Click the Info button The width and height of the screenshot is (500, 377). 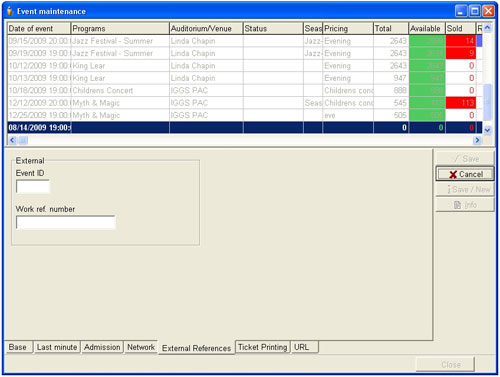click(465, 205)
